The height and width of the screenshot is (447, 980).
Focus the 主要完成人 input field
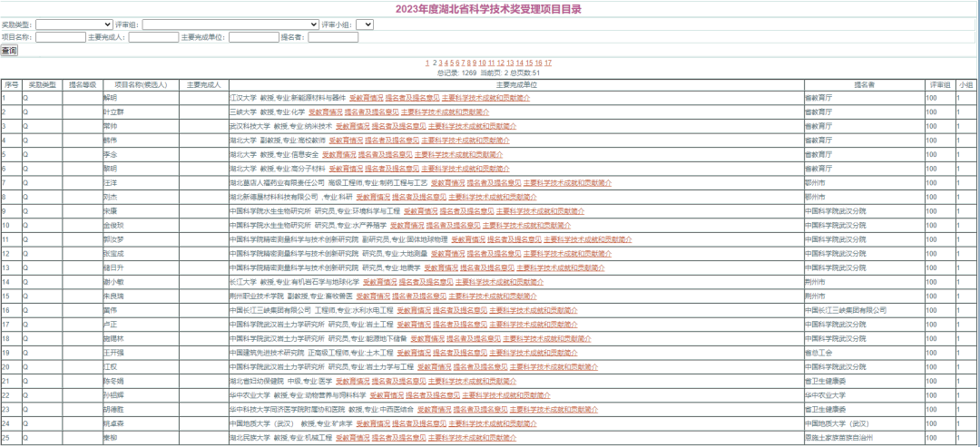(x=153, y=37)
